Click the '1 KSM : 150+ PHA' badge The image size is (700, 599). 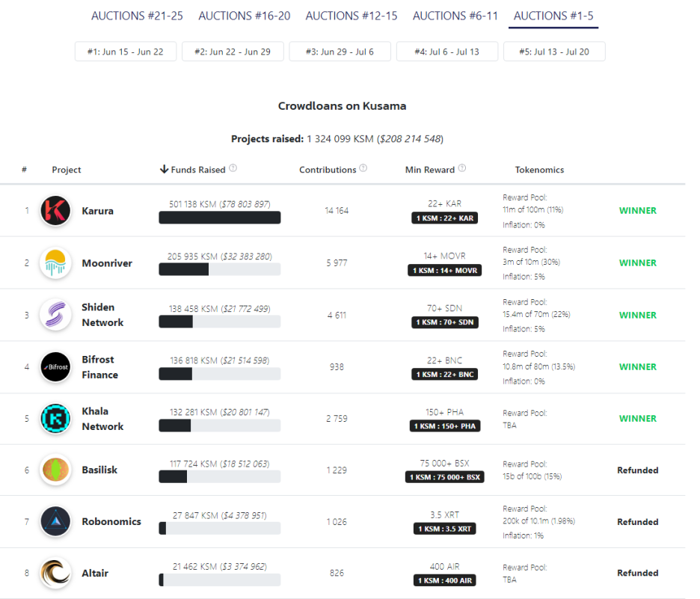click(445, 426)
